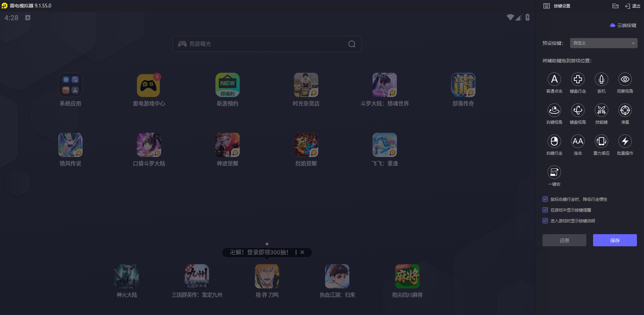Close the 卍解！登录即领300抽 tooltip
The image size is (644, 315).
point(302,252)
